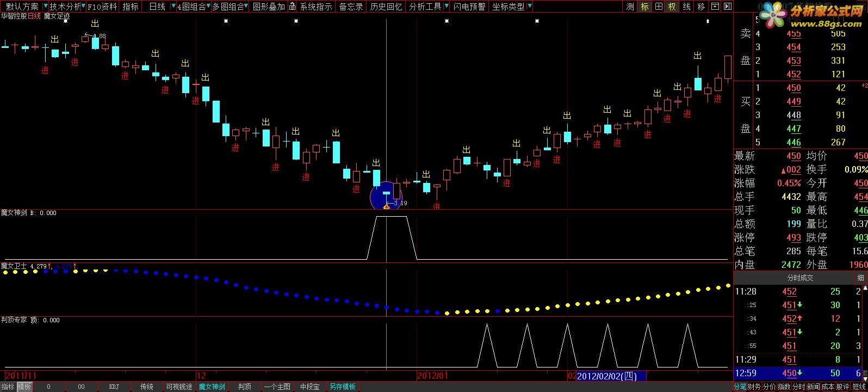Click the 华智控股 stock name label
Viewport: 868px width, 392px height.
tap(14, 16)
